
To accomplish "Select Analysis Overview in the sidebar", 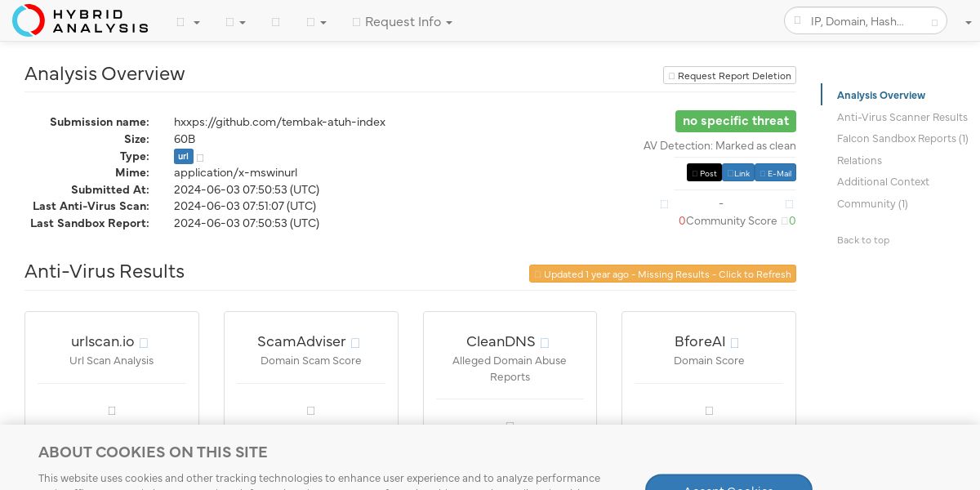I will point(881,96).
